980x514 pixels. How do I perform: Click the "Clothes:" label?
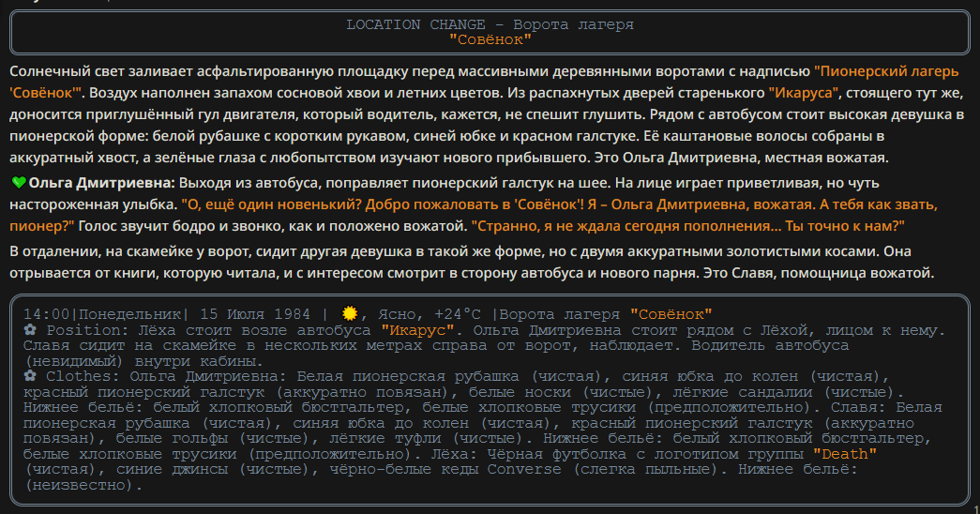pos(83,376)
